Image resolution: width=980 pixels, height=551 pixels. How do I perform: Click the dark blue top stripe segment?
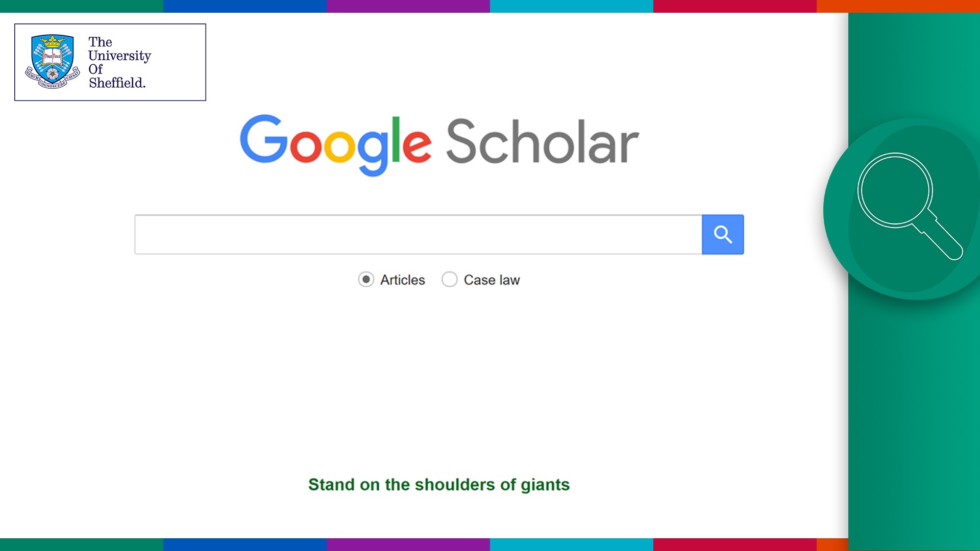[x=245, y=6]
